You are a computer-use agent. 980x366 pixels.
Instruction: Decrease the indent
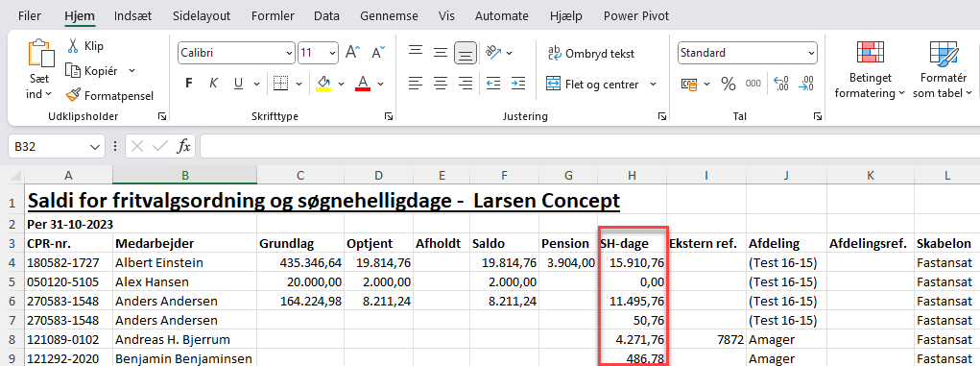coord(493,83)
